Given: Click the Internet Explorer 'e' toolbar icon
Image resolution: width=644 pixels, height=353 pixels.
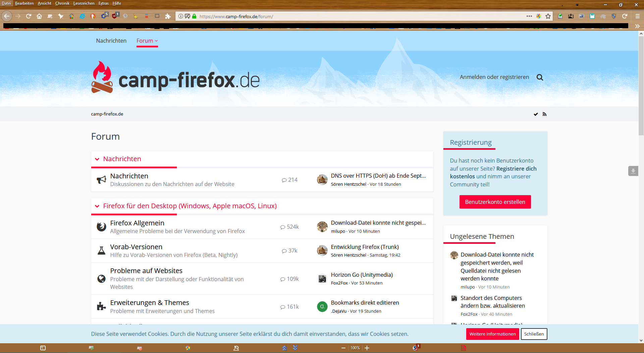Looking at the screenshot, I should pyautogui.click(x=82, y=16).
